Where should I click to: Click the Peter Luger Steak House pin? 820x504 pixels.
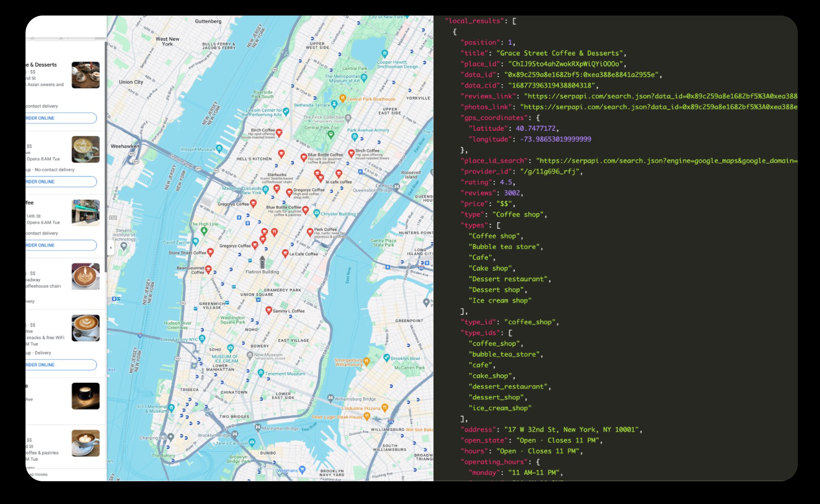[x=367, y=416]
